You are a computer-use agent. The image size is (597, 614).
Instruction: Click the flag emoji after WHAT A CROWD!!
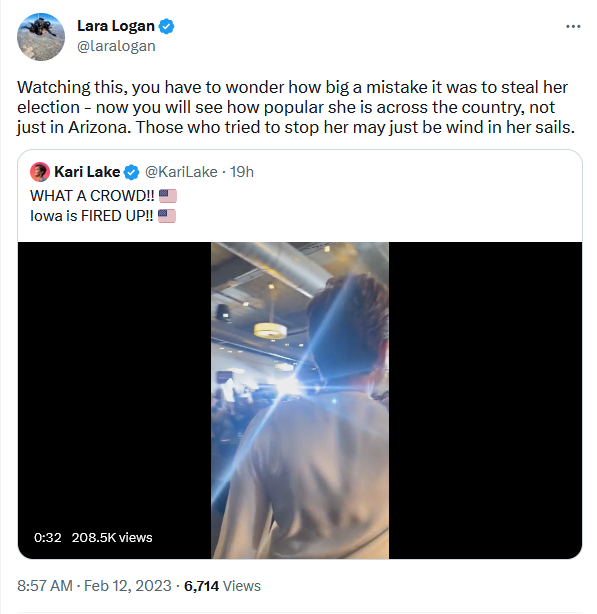tap(168, 196)
